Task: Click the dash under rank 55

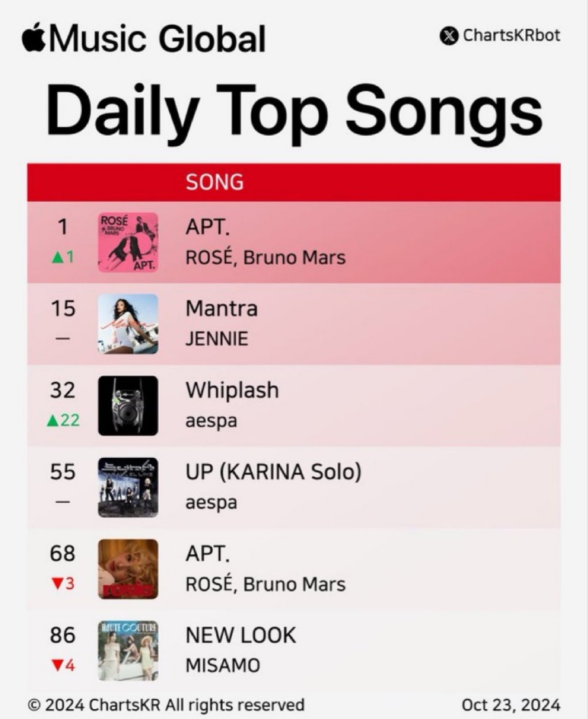Action: pyautogui.click(x=63, y=502)
